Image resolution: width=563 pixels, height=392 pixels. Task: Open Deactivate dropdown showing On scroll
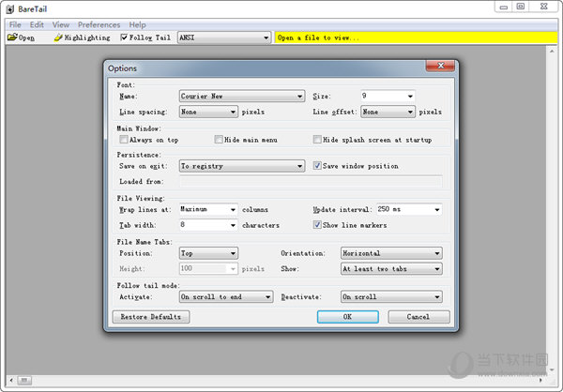point(391,296)
